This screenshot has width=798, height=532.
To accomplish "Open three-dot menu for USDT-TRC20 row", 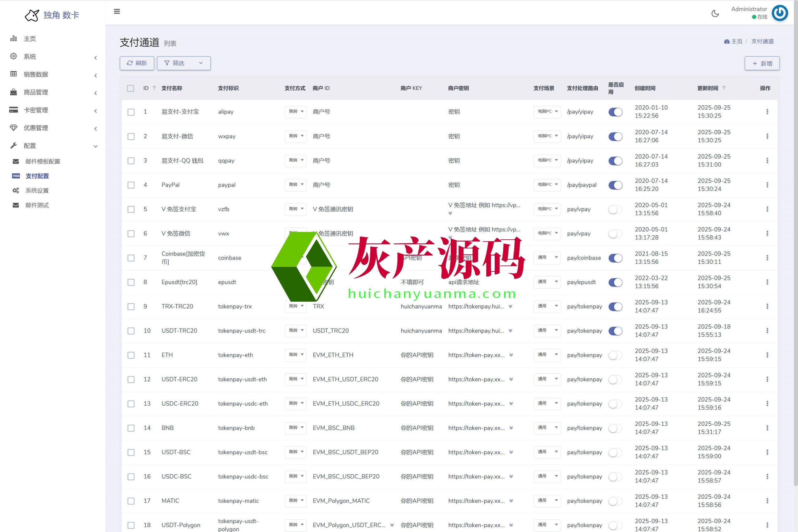I will (x=767, y=330).
